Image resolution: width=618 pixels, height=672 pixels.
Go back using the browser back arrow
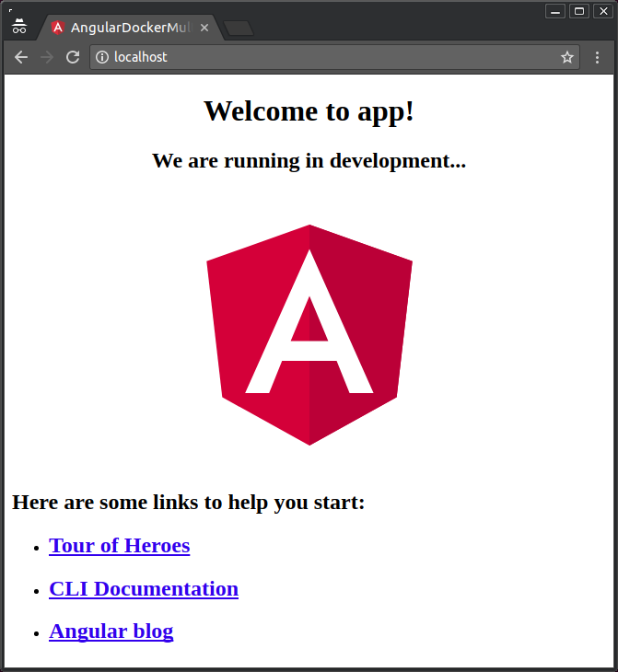pos(21,57)
